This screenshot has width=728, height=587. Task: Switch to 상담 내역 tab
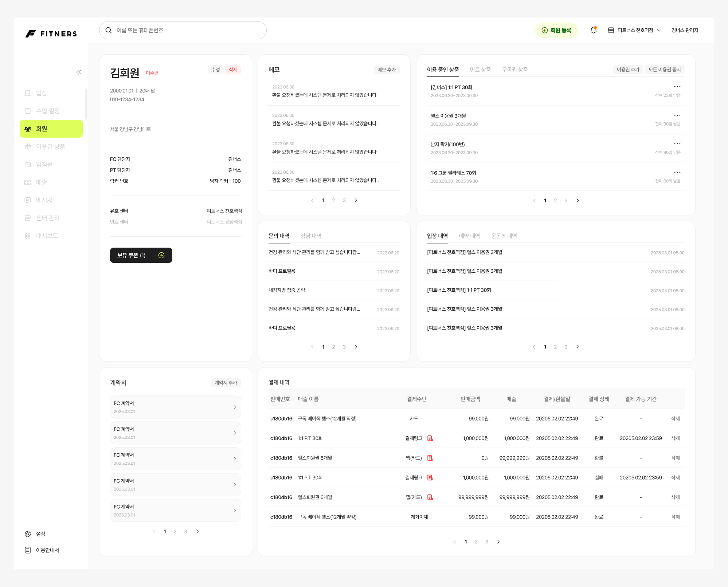(x=311, y=236)
